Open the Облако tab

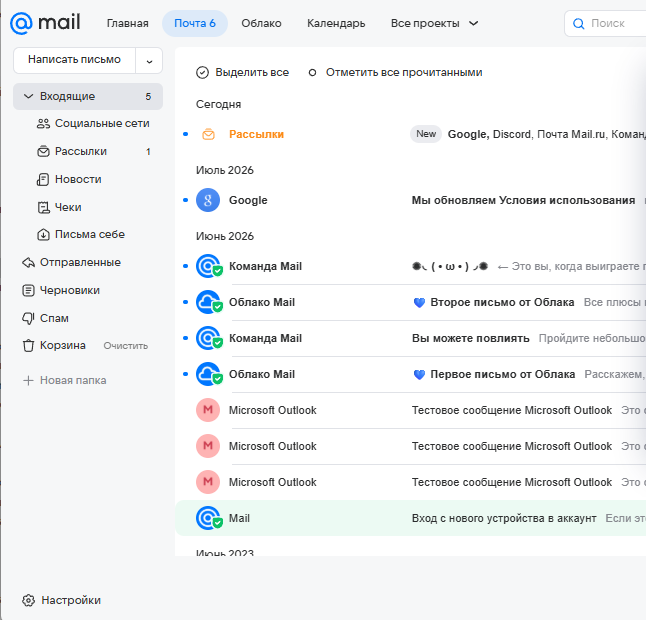click(261, 23)
